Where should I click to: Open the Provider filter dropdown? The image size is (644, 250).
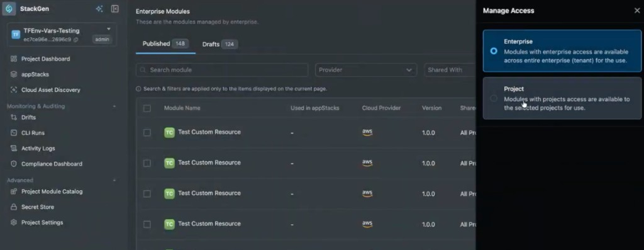(x=365, y=70)
